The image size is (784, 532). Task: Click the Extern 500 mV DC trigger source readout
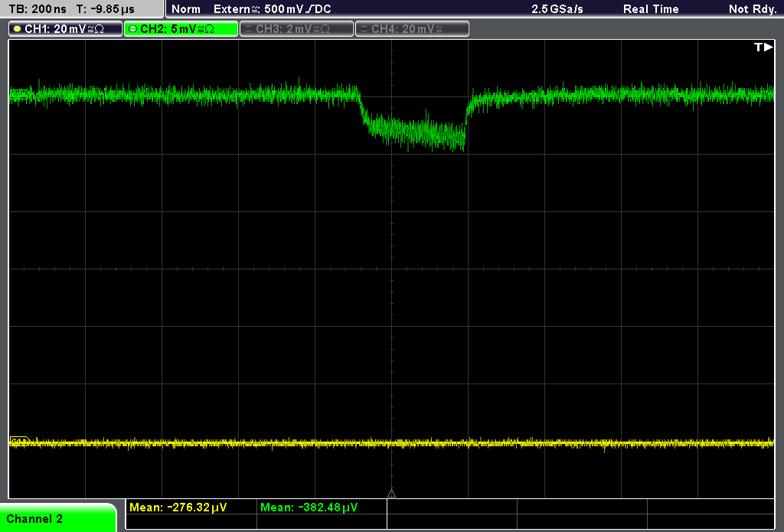[272, 9]
